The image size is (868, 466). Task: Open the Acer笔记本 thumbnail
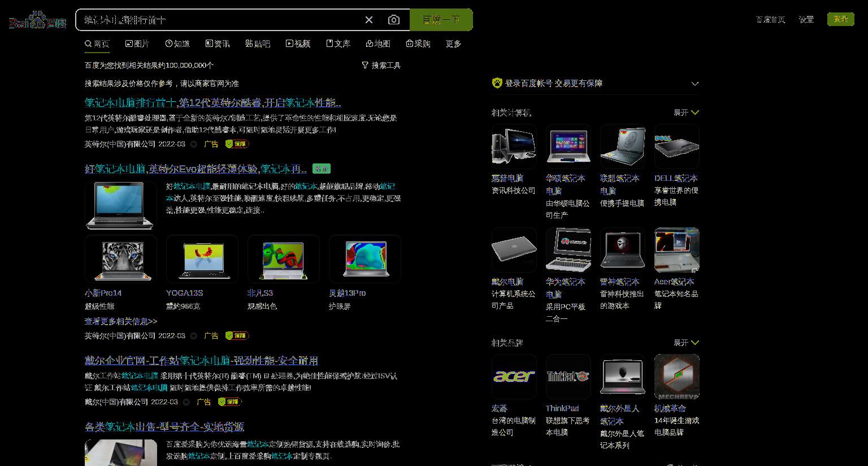677,251
